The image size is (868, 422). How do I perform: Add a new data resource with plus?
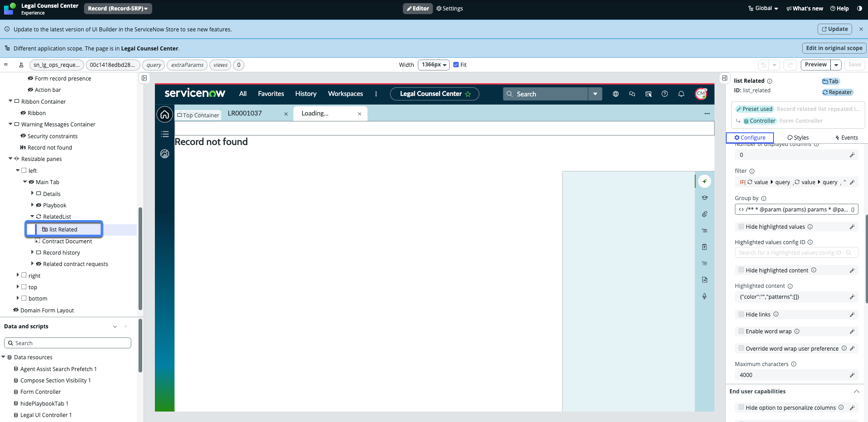(x=125, y=327)
